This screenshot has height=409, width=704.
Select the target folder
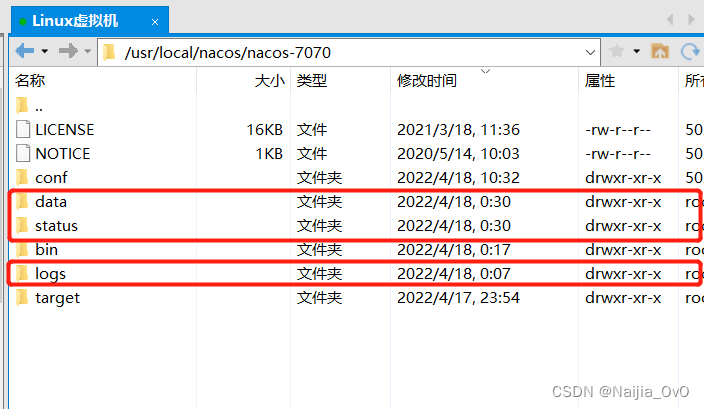pyautogui.click(x=57, y=298)
